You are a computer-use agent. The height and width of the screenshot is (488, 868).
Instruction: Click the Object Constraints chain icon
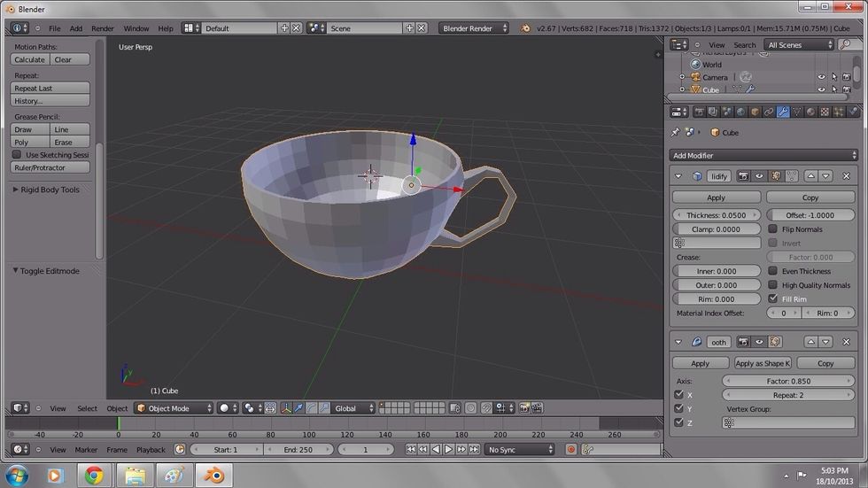click(769, 112)
